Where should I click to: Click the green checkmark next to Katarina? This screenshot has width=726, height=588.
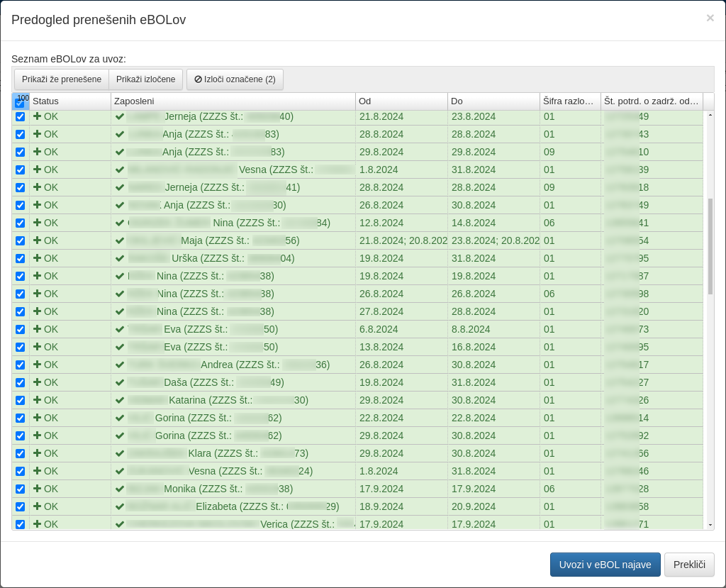[x=120, y=400]
